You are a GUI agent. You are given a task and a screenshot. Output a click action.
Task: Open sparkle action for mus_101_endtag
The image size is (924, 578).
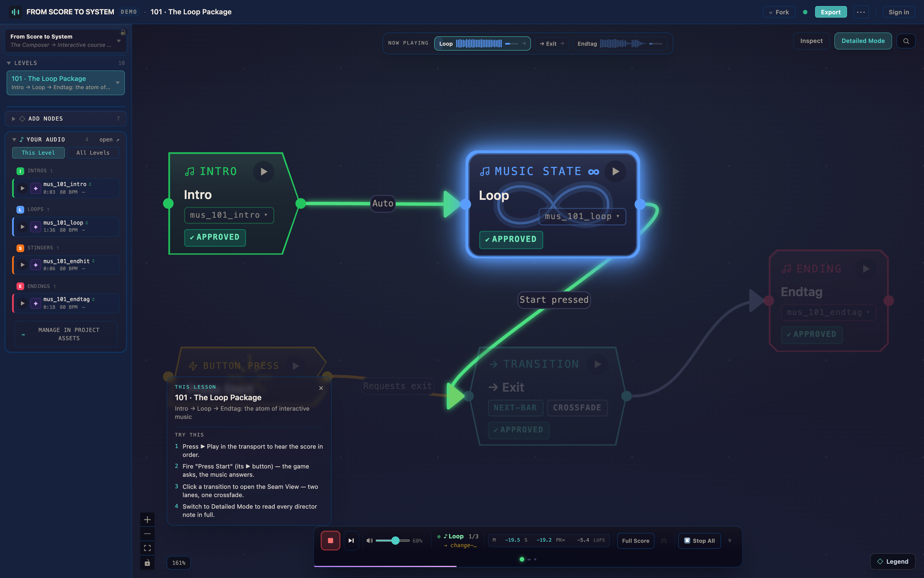click(35, 303)
